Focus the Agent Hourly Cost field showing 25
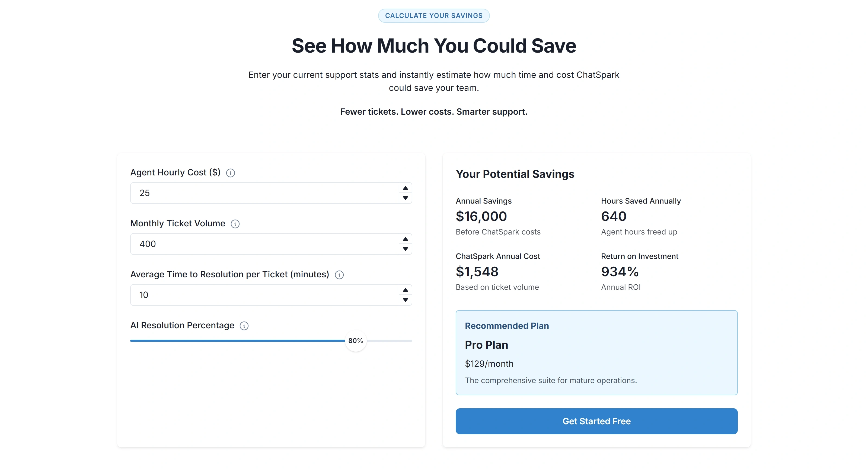Viewport: 868px width, 469px height. [x=264, y=193]
